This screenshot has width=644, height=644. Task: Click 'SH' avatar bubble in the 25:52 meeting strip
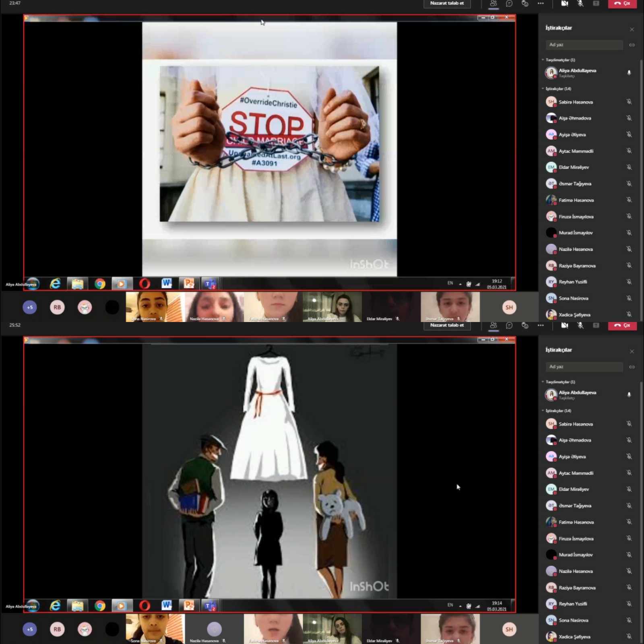click(x=509, y=629)
